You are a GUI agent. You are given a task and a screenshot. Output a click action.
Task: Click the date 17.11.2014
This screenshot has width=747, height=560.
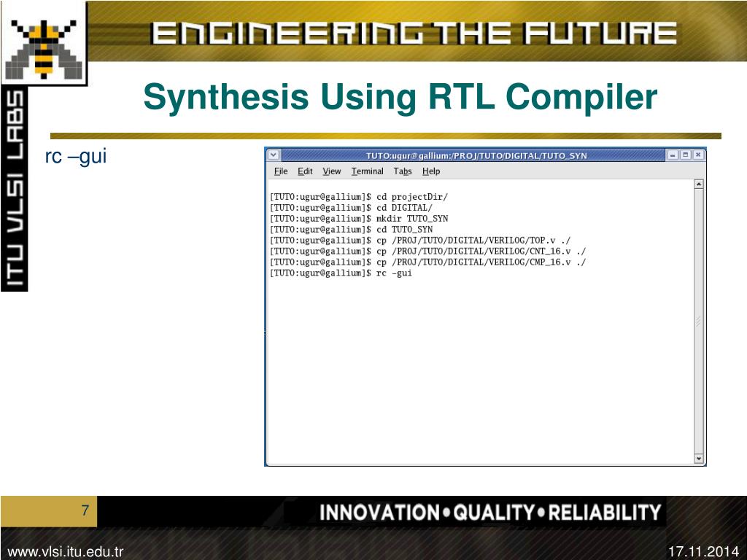point(703,552)
